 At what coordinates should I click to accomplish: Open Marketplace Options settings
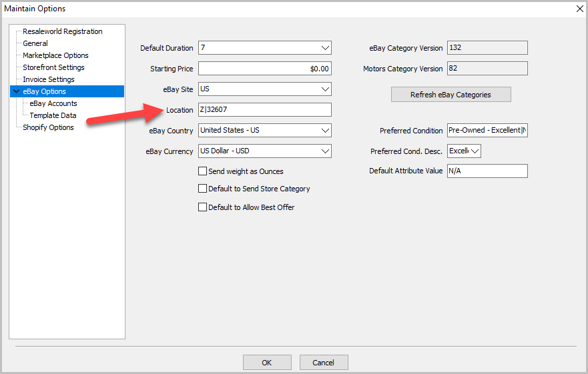pos(55,55)
